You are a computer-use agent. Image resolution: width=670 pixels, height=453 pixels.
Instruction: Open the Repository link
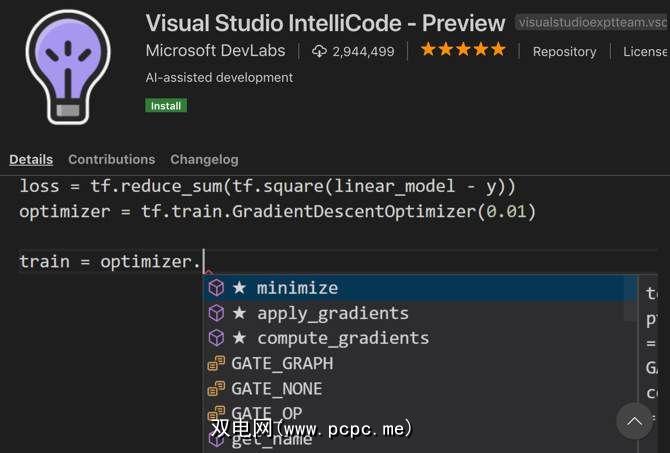[564, 51]
